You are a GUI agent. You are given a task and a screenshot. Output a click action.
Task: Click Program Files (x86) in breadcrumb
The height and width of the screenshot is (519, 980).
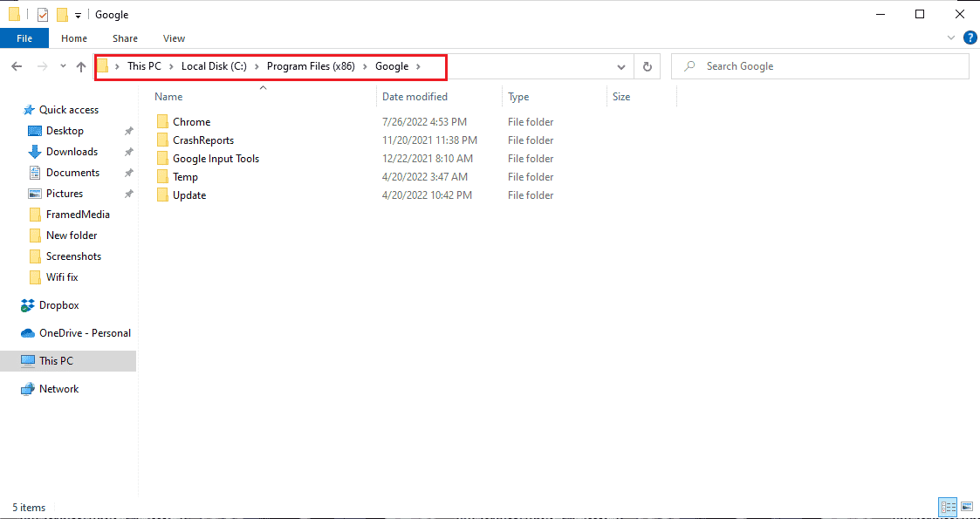[x=311, y=66]
